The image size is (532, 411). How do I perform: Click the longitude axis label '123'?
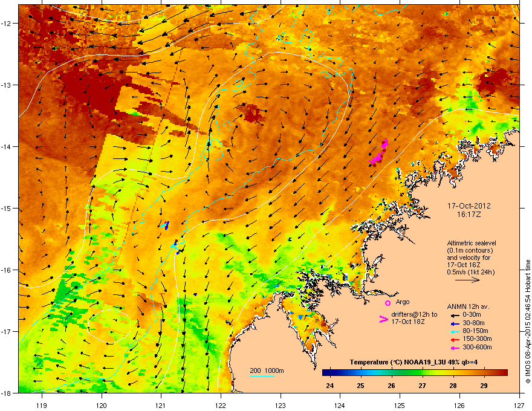281,406
